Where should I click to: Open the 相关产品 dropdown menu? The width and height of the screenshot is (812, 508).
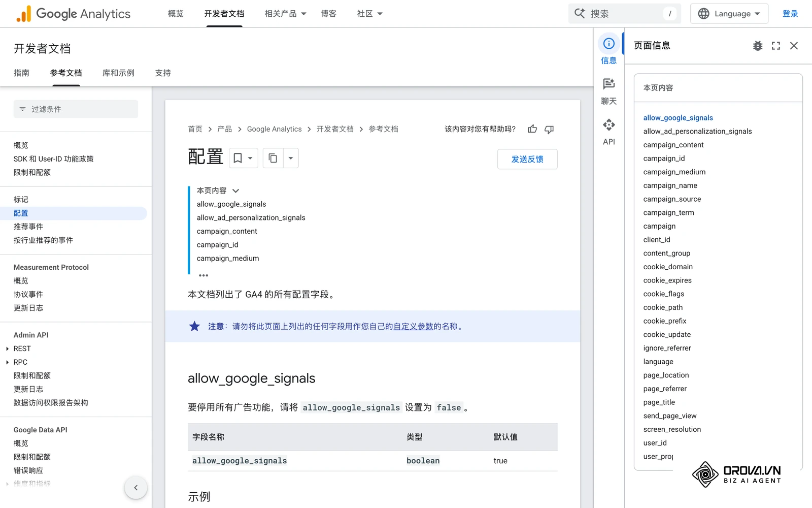pos(286,14)
